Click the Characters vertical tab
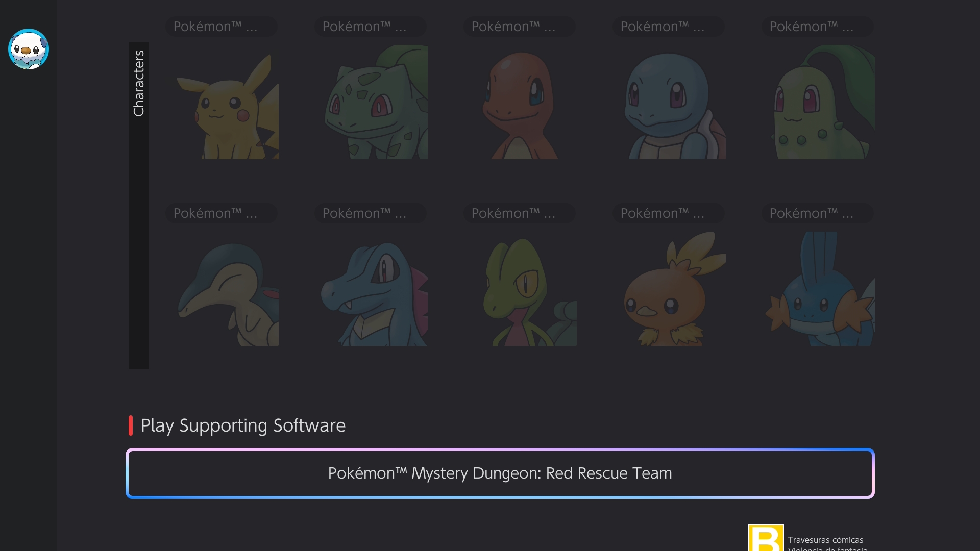 pos(138,84)
